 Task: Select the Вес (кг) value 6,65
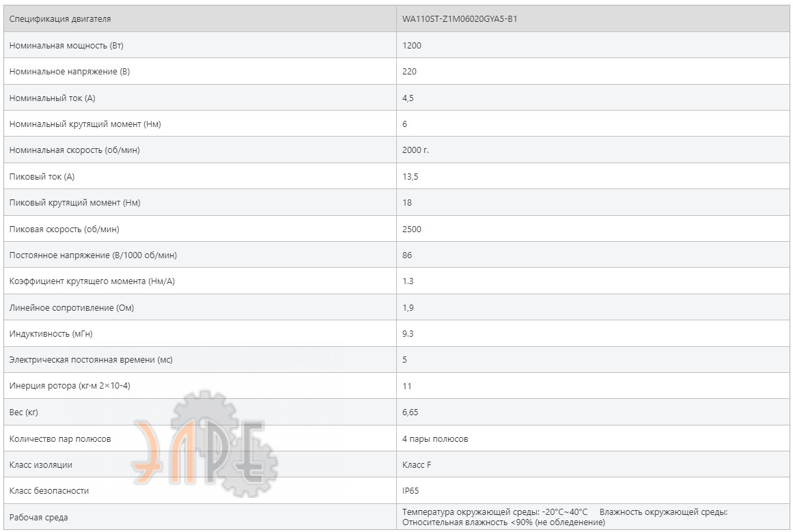click(x=410, y=412)
